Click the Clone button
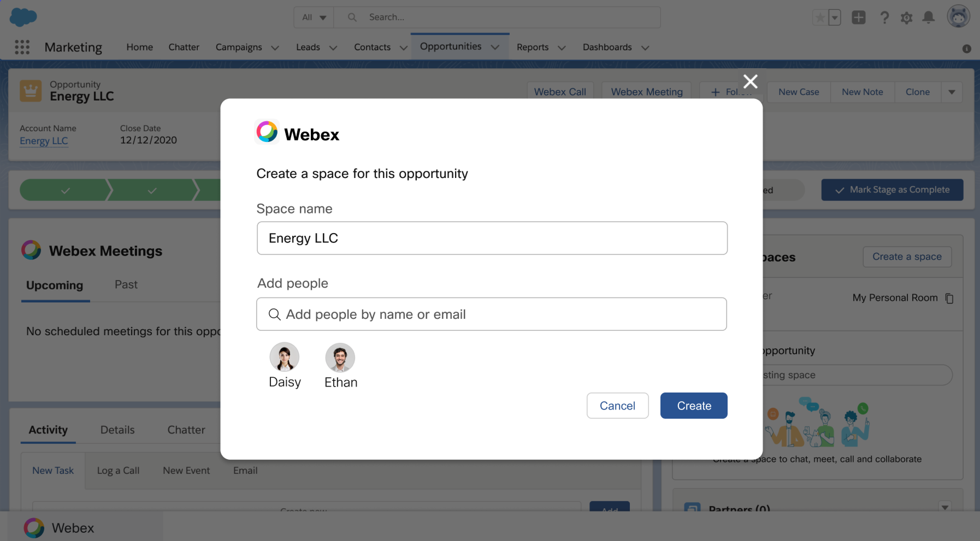980x541 pixels. pos(918,92)
